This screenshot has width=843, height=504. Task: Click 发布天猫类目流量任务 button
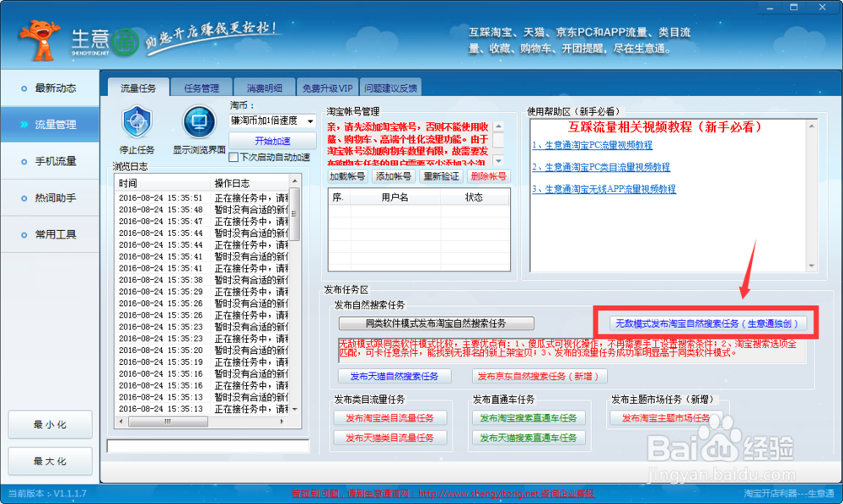(389, 438)
